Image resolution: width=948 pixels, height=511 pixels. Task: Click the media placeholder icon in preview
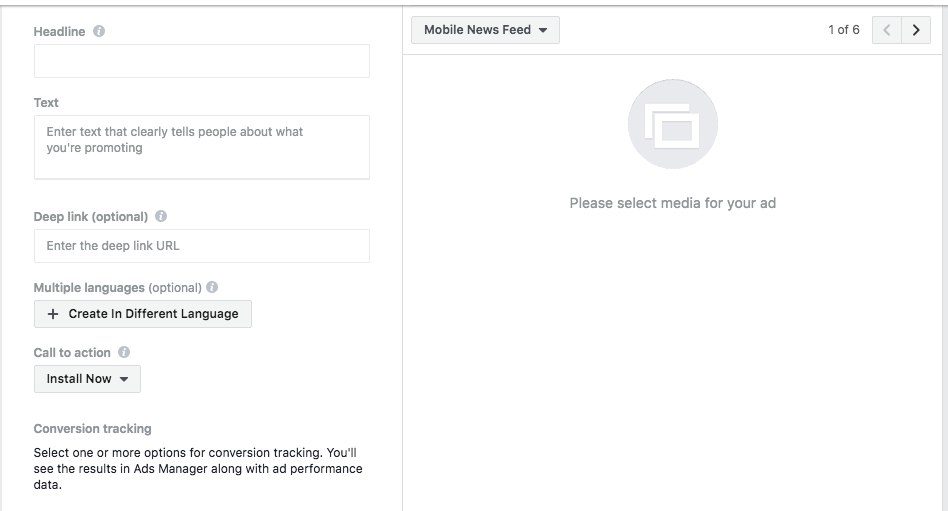(673, 124)
